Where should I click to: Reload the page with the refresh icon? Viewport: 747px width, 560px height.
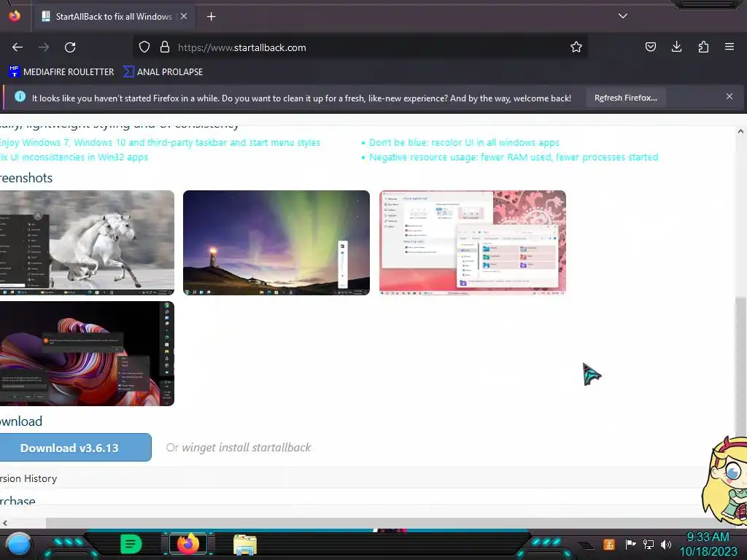pyautogui.click(x=70, y=47)
